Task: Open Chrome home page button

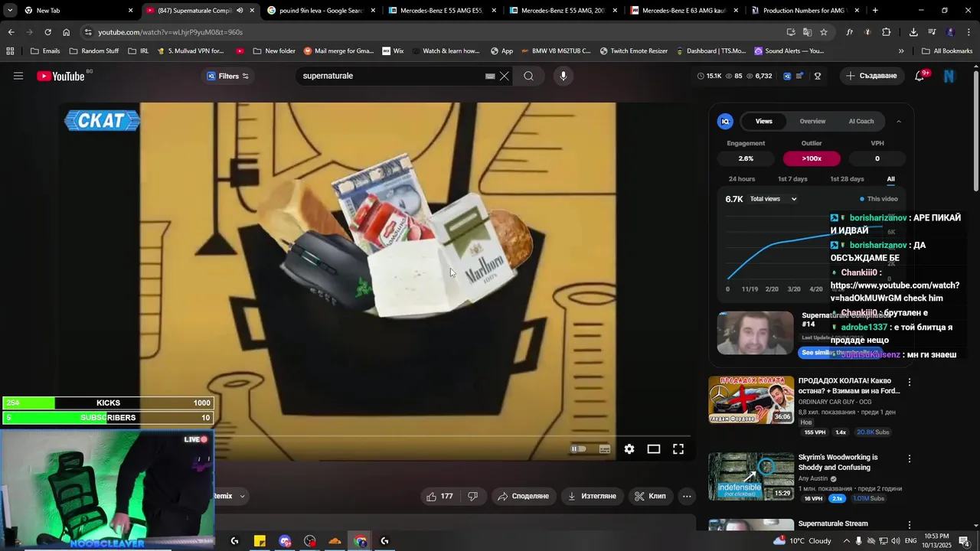Action: [x=67, y=32]
